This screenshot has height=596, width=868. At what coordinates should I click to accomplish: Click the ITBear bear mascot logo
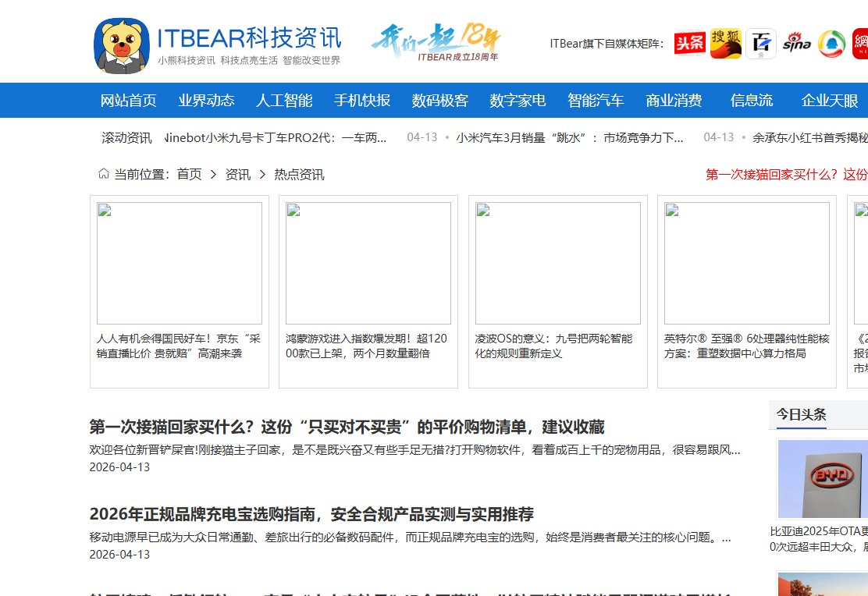click(x=121, y=44)
